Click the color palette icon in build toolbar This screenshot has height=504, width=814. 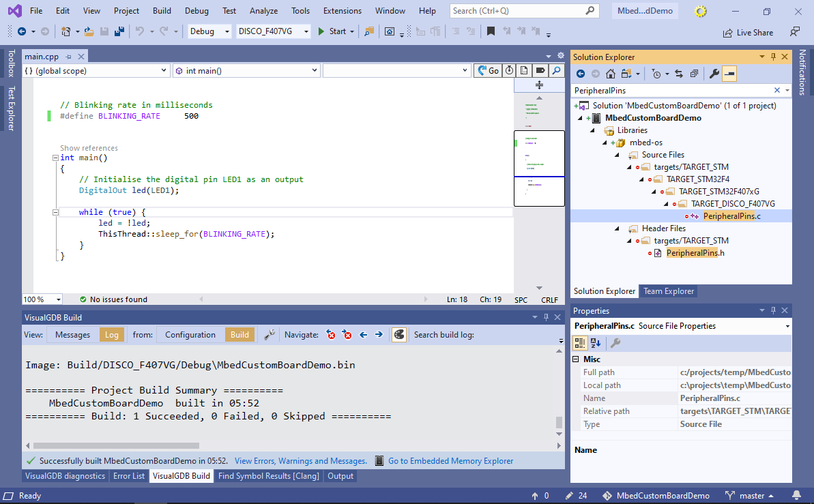click(398, 335)
